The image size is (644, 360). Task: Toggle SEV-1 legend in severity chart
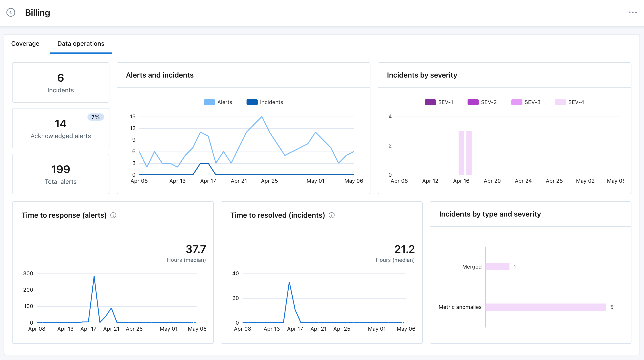439,102
